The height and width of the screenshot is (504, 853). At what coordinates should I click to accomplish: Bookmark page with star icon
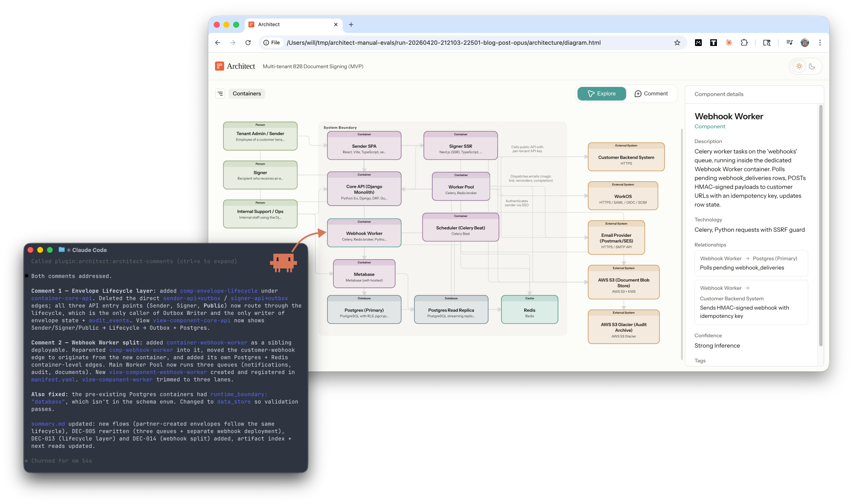[x=677, y=43]
